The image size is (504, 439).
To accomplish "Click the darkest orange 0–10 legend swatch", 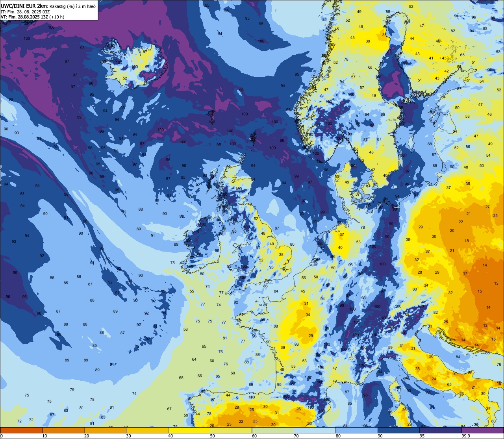I will (x=21, y=430).
